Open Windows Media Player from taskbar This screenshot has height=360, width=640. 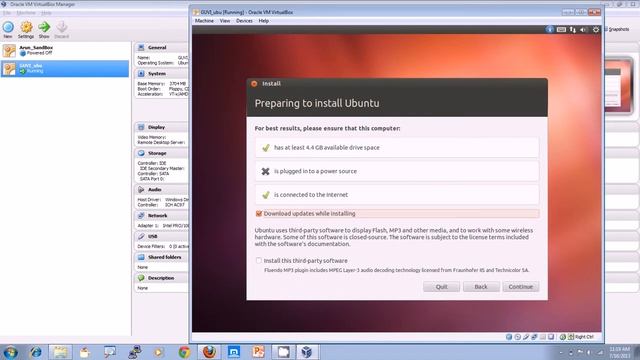(x=159, y=352)
